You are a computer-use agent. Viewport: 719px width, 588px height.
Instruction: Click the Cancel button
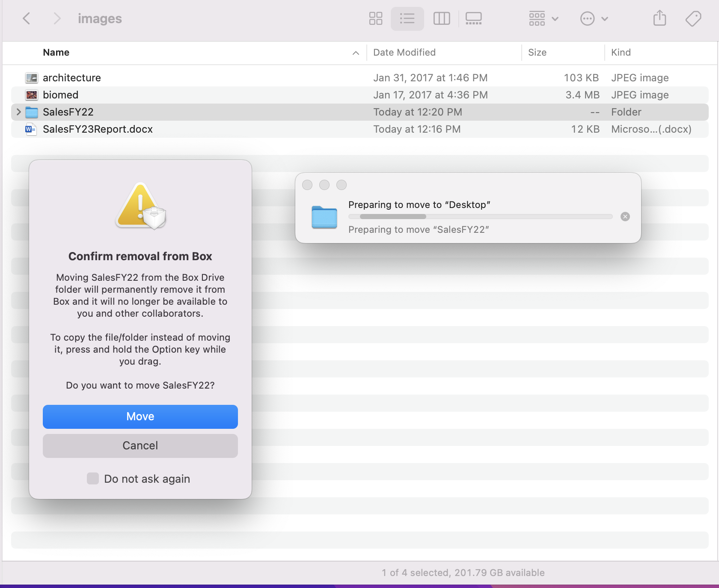pos(140,445)
